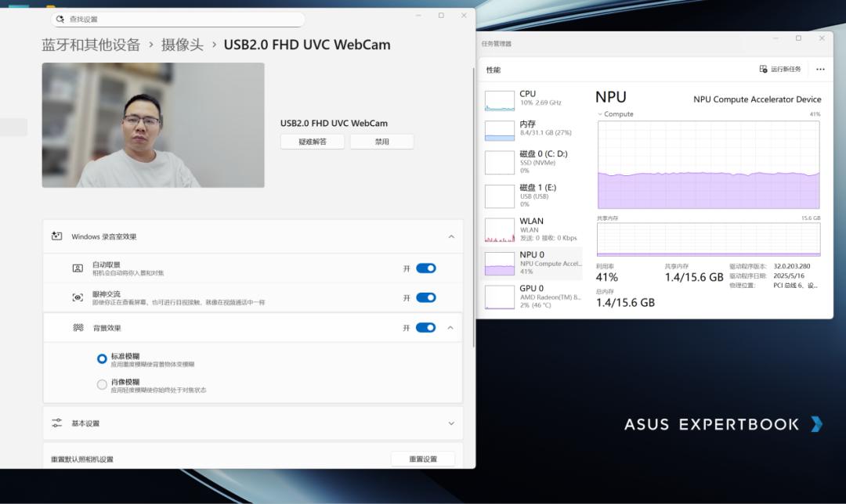
Task: Open the Compute graph dropdown in NPU panel
Action: click(x=599, y=114)
